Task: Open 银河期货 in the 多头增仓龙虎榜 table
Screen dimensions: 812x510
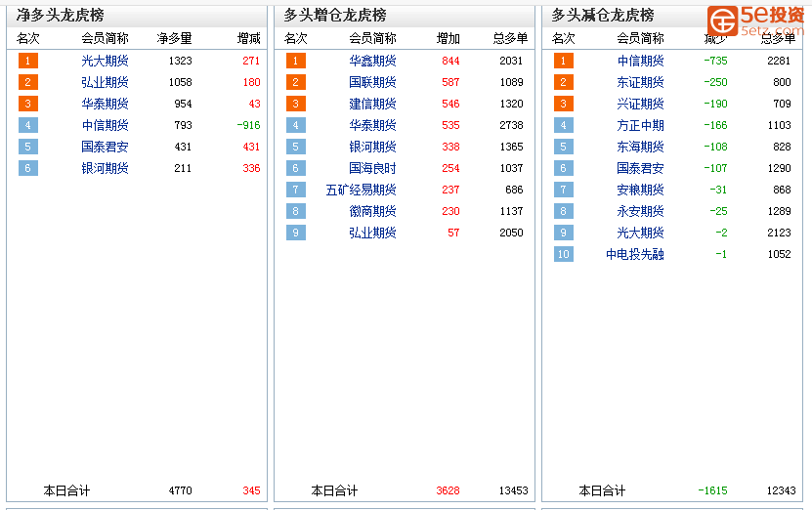Action: click(372, 147)
